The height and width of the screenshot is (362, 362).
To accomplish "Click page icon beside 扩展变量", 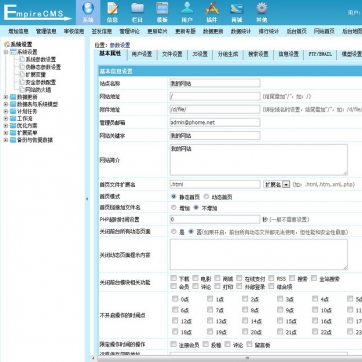I will pos(22,74).
